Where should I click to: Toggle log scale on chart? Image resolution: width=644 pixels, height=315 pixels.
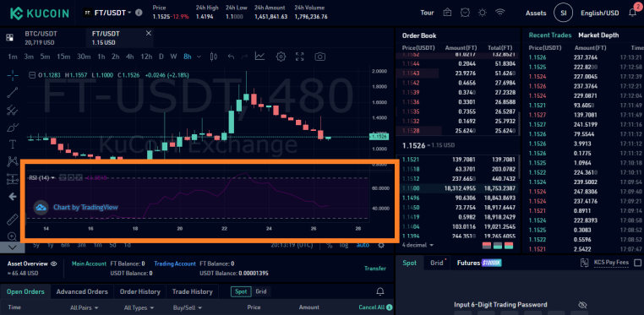pos(344,245)
